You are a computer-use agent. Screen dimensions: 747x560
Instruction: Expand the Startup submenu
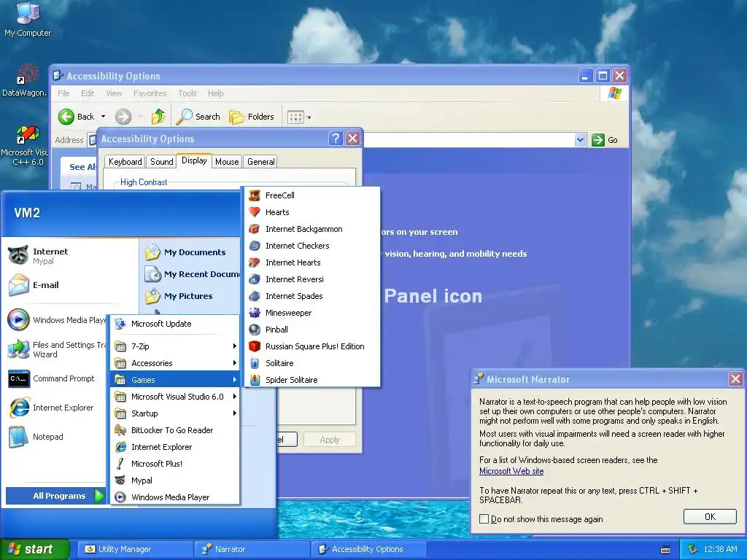click(x=175, y=413)
